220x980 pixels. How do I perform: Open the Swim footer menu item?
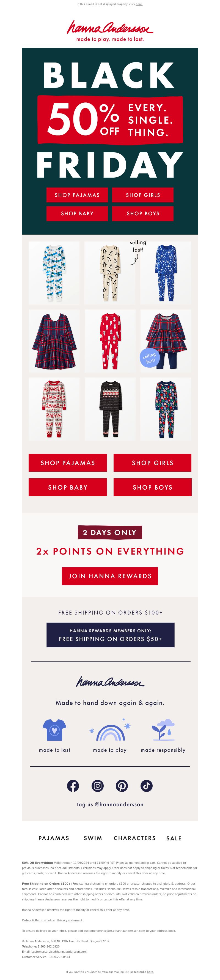93,838
